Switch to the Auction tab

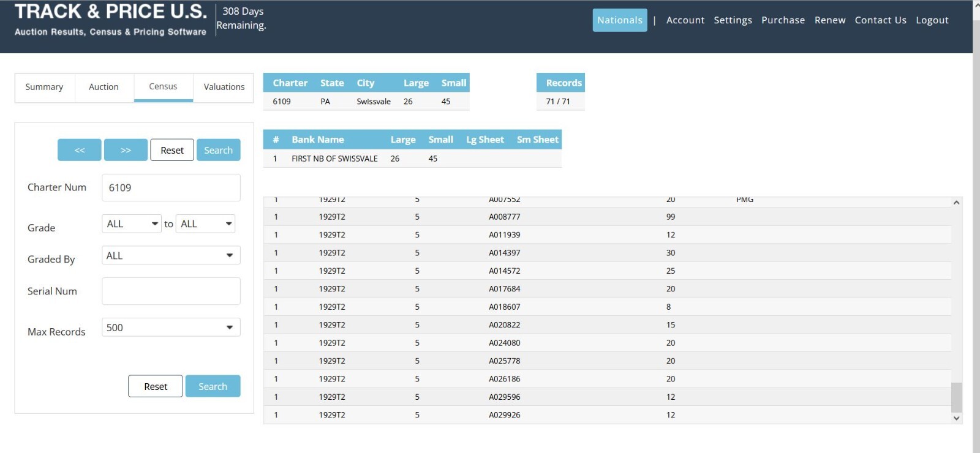[x=104, y=88]
